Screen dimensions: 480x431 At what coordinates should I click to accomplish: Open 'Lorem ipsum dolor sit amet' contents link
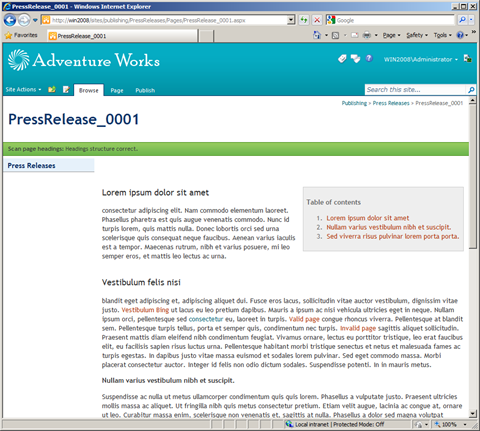click(x=368, y=218)
